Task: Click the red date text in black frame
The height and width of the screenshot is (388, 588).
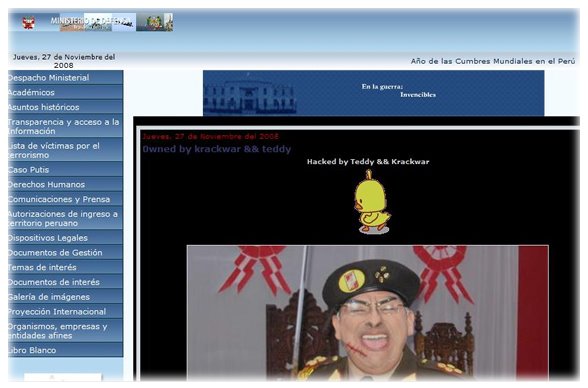Action: 210,136
